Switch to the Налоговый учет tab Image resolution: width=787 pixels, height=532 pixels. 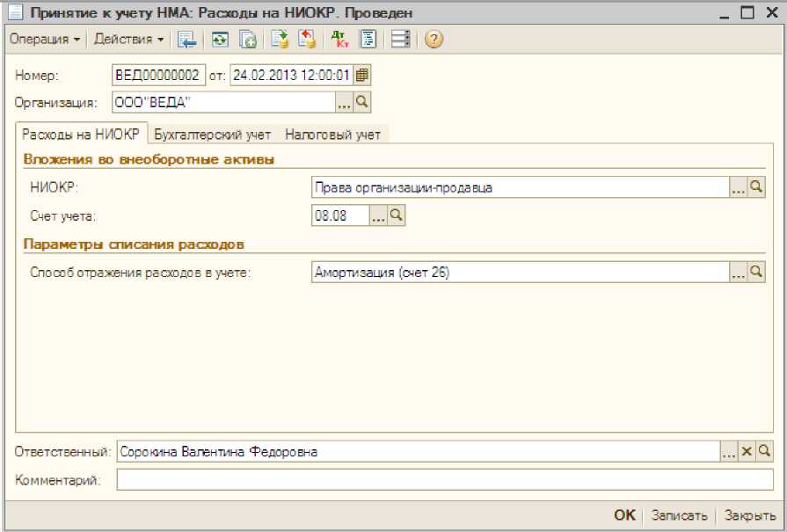[x=332, y=135]
